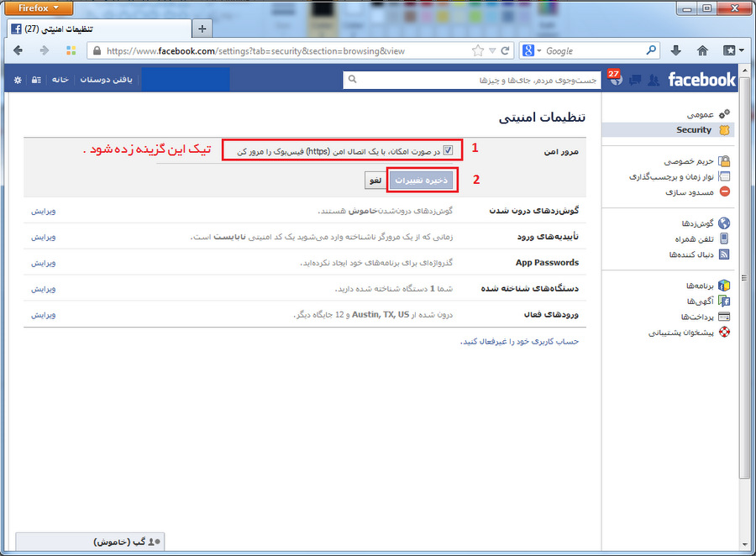Edit App Passwords row

click(x=44, y=263)
